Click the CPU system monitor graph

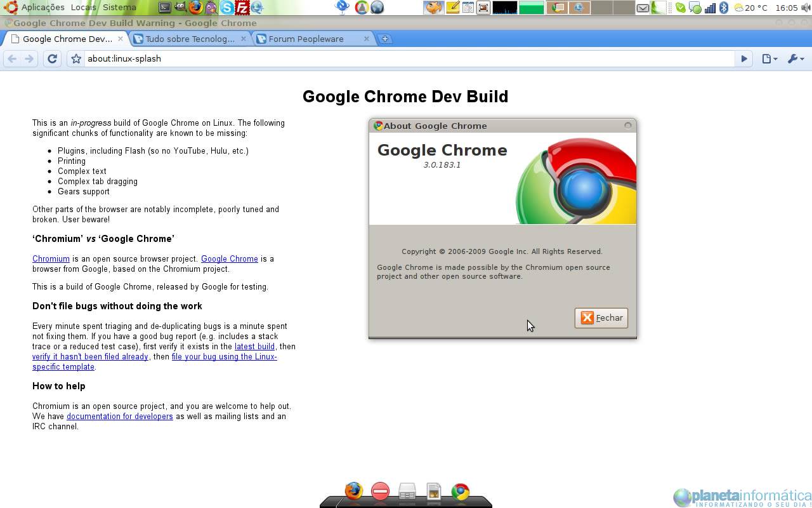coord(505,8)
